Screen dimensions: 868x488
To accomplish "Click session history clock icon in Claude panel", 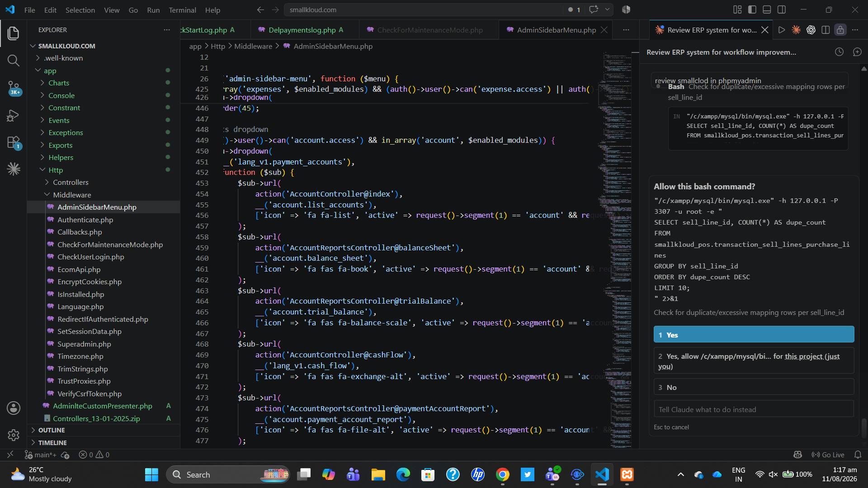I will 839,52.
